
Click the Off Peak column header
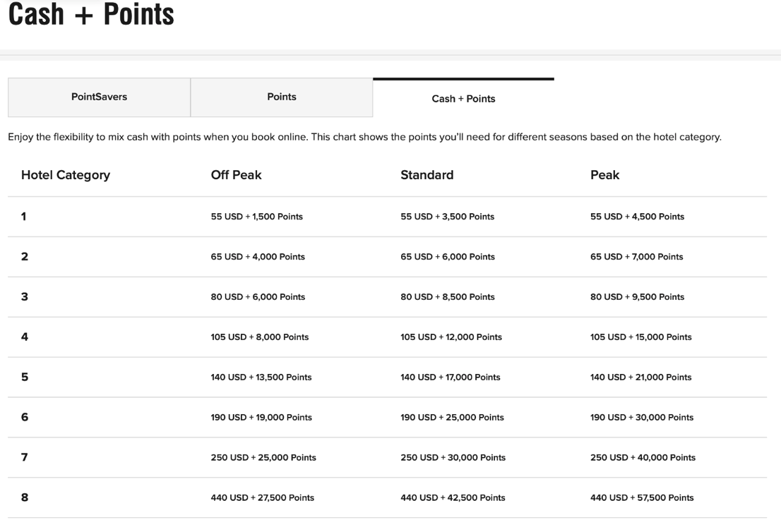[236, 174]
